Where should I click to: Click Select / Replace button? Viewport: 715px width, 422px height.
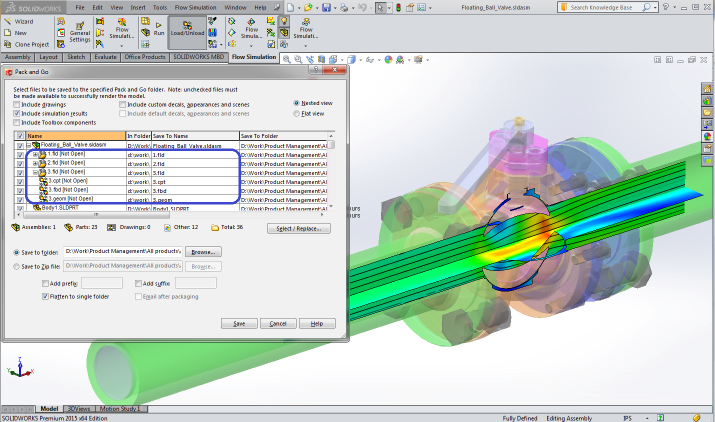pyautogui.click(x=299, y=229)
